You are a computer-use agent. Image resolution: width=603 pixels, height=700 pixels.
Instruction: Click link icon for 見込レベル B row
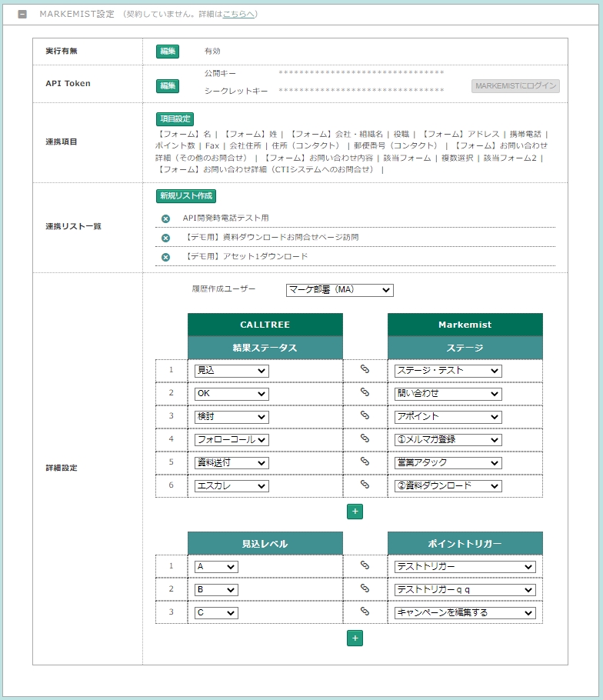pos(365,588)
